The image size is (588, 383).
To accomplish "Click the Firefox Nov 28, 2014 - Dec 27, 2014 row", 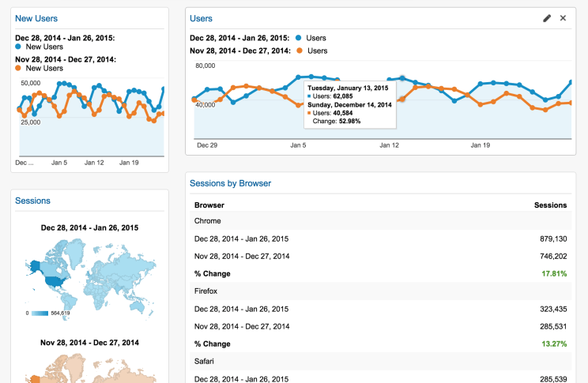I will coord(381,326).
